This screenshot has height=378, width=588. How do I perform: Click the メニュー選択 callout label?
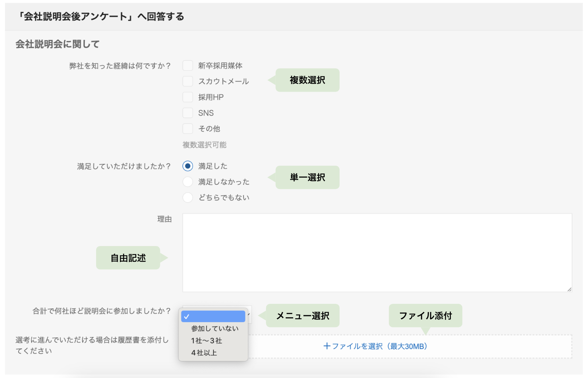pos(303,316)
